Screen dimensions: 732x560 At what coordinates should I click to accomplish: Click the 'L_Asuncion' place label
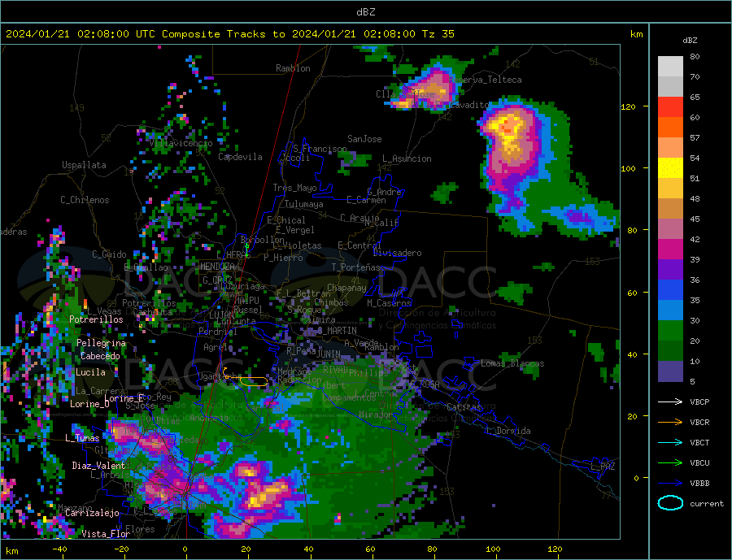coord(407,158)
